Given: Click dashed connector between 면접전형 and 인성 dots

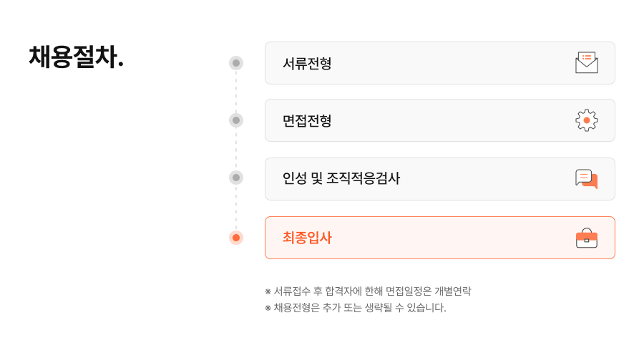Looking at the screenshot, I should pos(236,149).
